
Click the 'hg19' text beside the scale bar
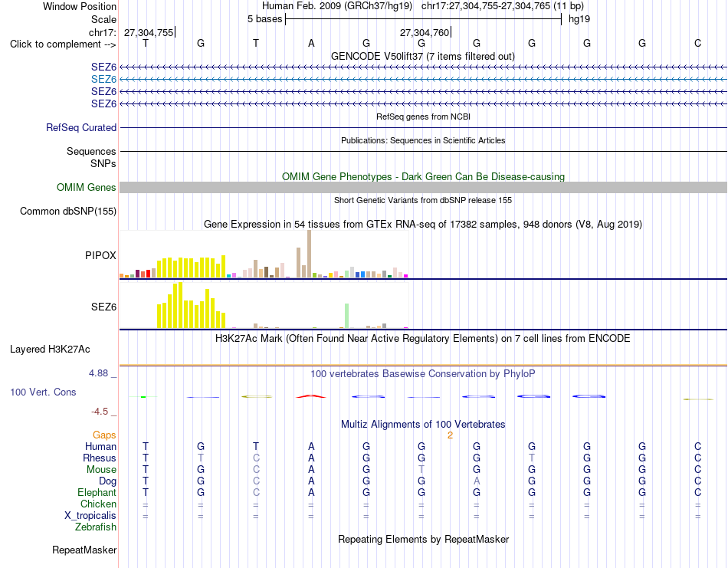(579, 19)
